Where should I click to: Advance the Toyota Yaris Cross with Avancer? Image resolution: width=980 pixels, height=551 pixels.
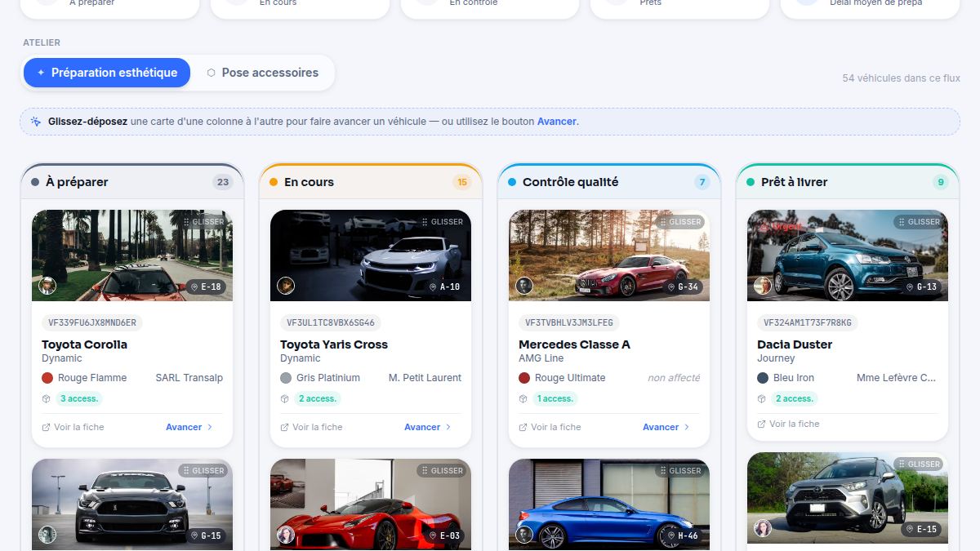428,427
